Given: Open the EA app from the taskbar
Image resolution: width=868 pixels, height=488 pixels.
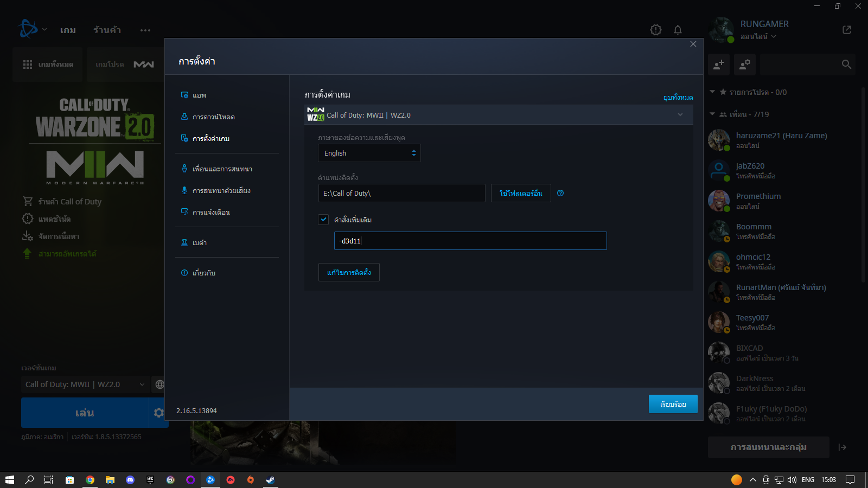Looking at the screenshot, I should coord(231,480).
